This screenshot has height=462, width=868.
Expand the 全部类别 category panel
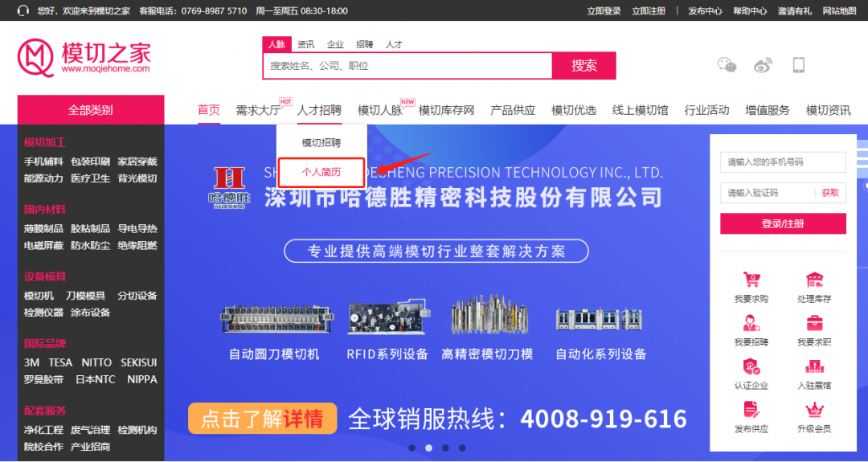pyautogui.click(x=91, y=109)
